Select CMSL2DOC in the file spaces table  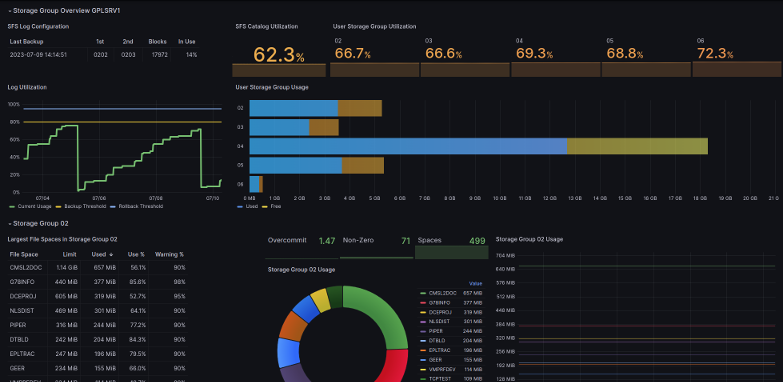coord(26,268)
